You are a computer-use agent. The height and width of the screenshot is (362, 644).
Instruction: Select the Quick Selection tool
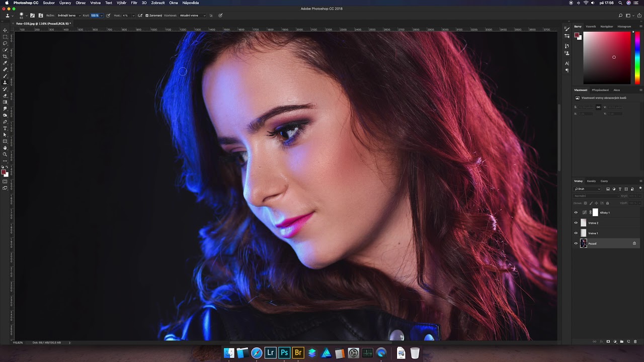pos(5,50)
